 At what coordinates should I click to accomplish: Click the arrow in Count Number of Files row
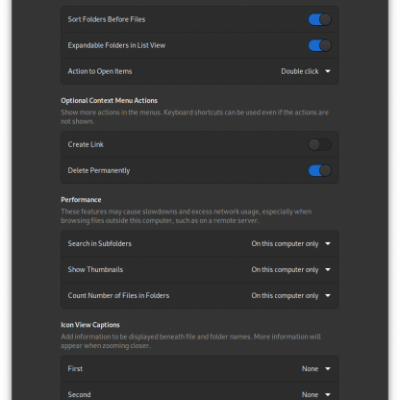(x=328, y=296)
